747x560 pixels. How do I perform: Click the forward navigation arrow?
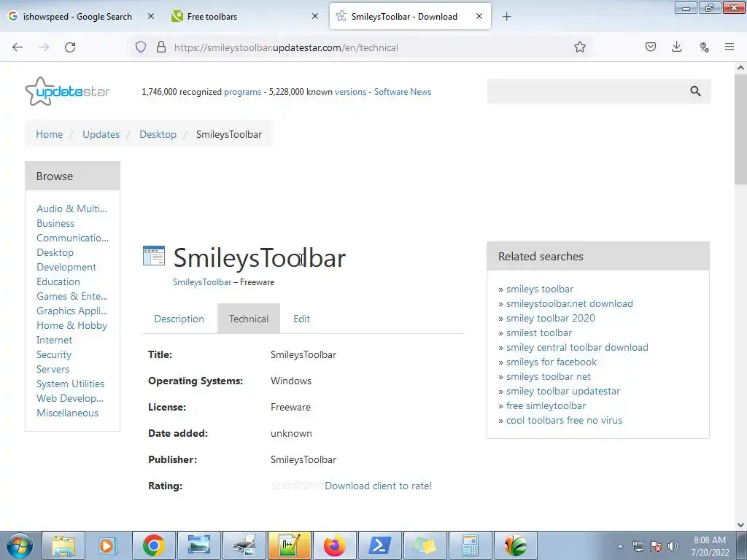click(44, 47)
